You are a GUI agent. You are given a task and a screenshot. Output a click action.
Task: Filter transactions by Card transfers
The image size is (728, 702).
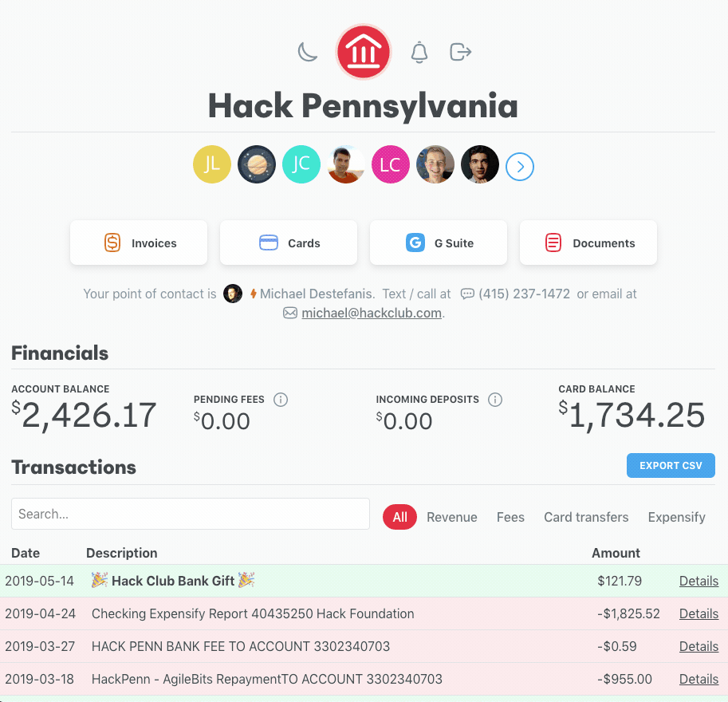[x=586, y=517]
